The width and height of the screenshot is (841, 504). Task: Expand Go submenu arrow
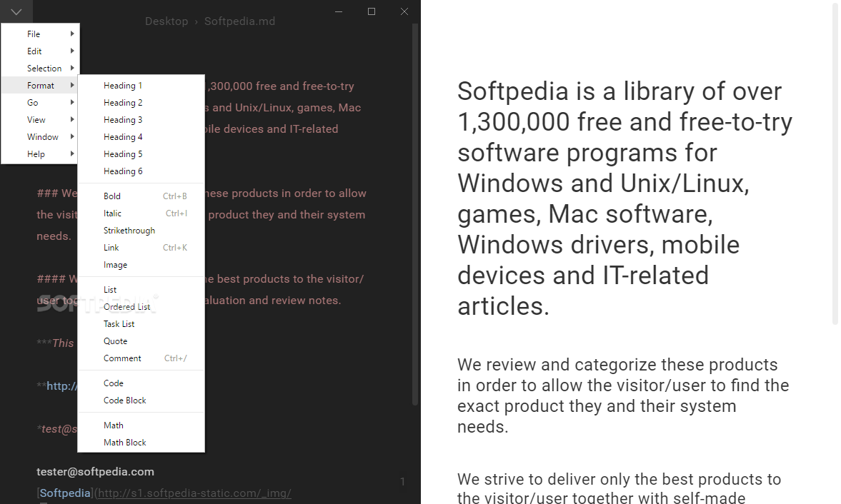point(72,102)
